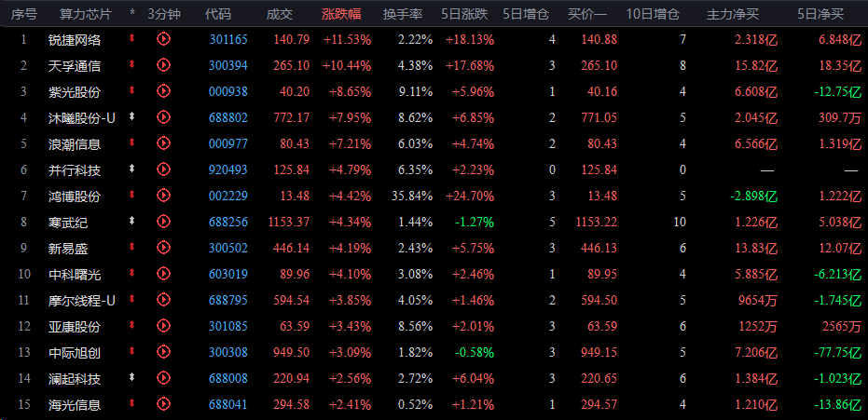Click the red marker icon beside 锐捷网络
The width and height of the screenshot is (868, 420).
[131, 39]
